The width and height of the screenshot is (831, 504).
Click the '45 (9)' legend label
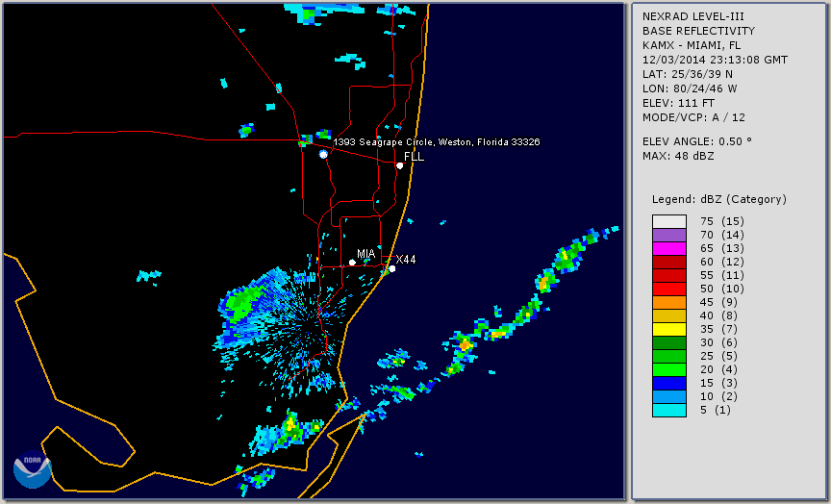coord(719,302)
